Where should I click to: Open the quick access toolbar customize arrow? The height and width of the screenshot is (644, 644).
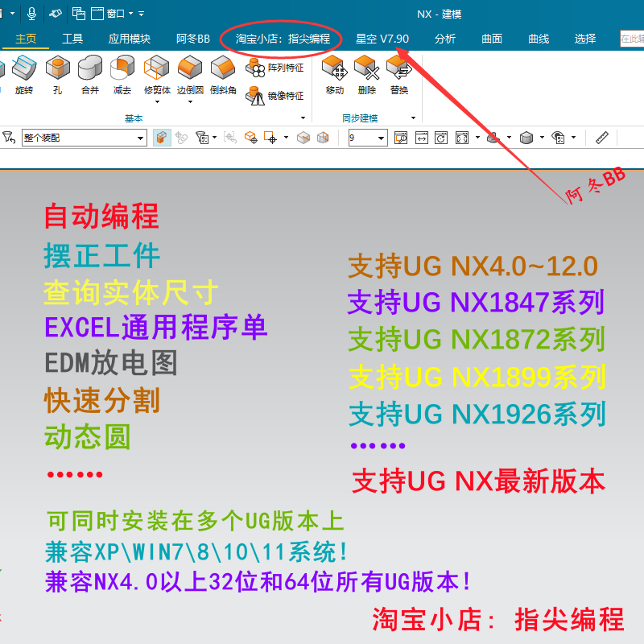[x=142, y=14]
